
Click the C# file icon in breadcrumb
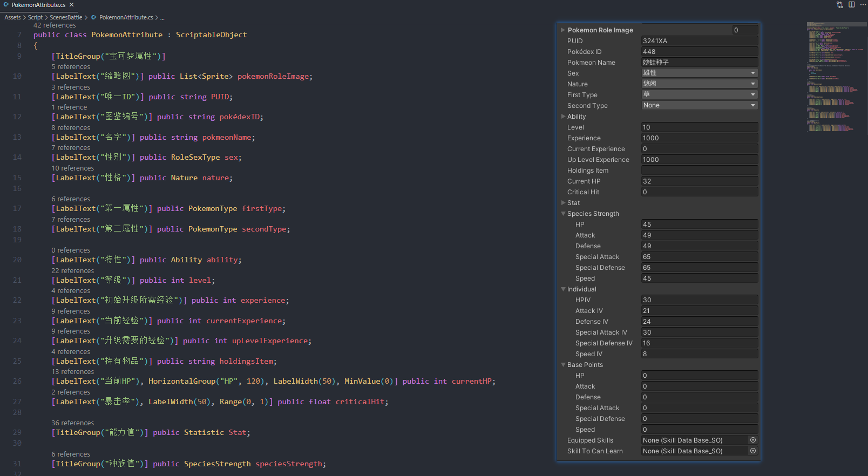(x=94, y=17)
